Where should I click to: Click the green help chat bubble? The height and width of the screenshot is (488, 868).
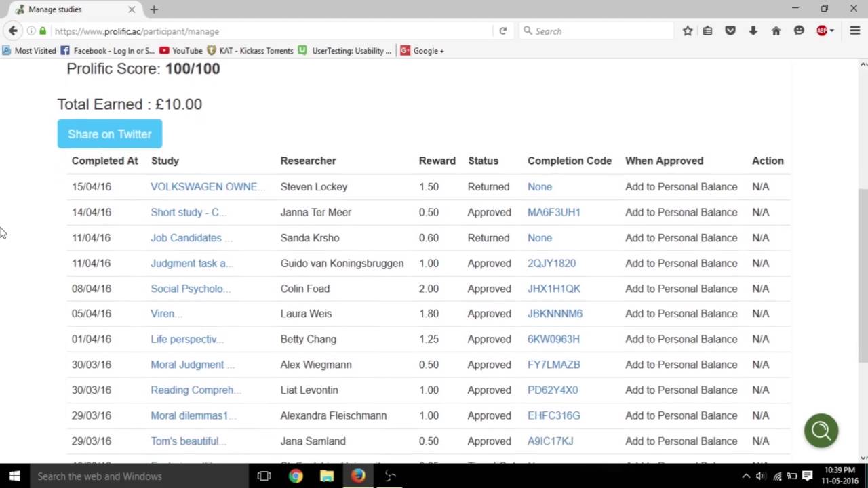(x=821, y=430)
